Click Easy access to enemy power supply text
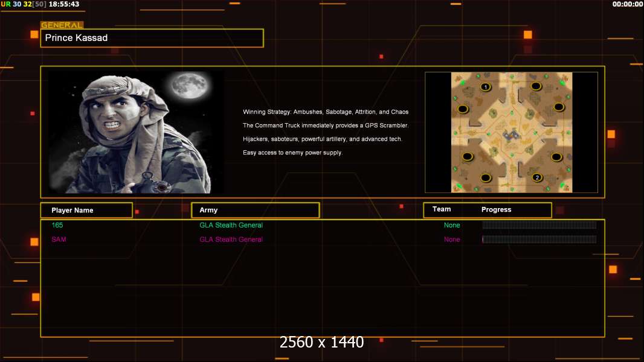 point(292,153)
